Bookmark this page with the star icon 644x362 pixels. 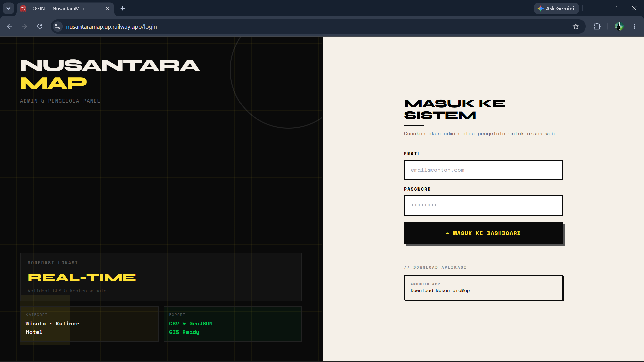(x=576, y=26)
